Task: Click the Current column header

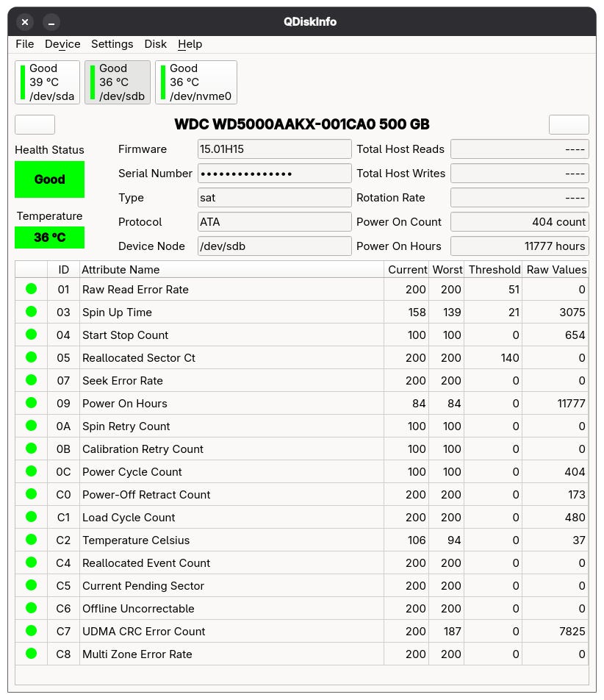Action: [406, 270]
